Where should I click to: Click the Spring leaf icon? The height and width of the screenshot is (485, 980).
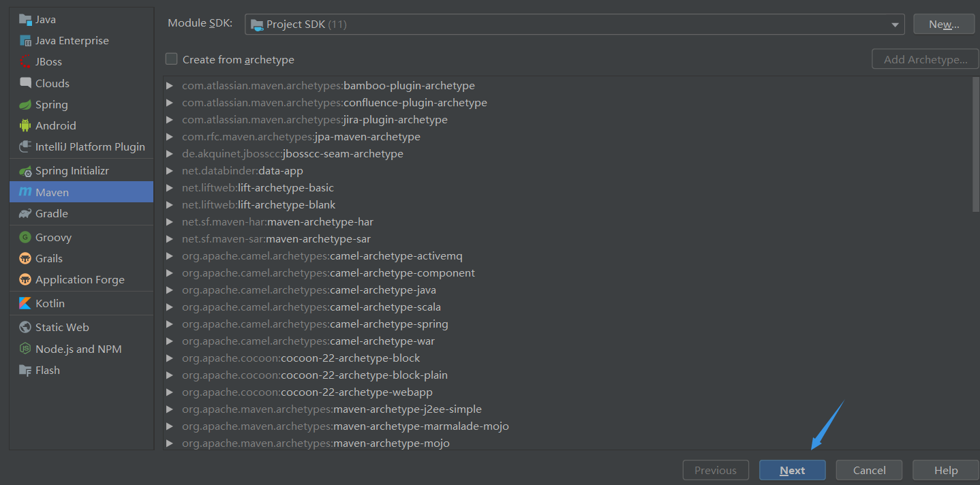[x=25, y=105]
